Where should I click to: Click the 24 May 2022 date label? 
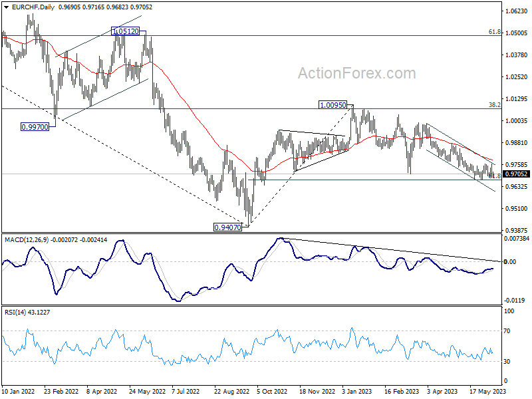(x=147, y=391)
